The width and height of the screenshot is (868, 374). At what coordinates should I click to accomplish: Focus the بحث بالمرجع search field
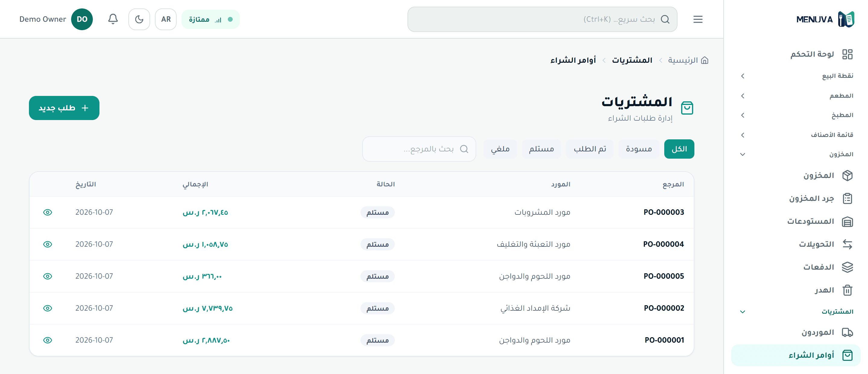coord(419,149)
